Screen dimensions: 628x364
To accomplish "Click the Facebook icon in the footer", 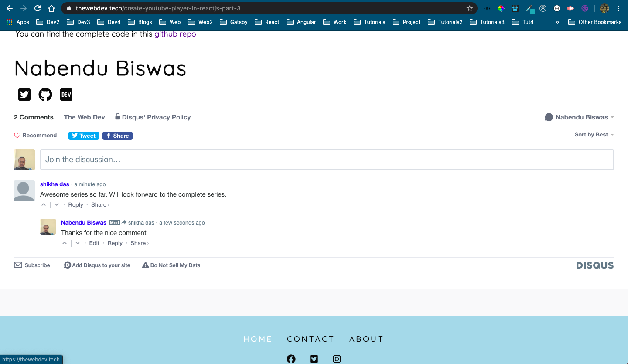I will click(x=291, y=359).
